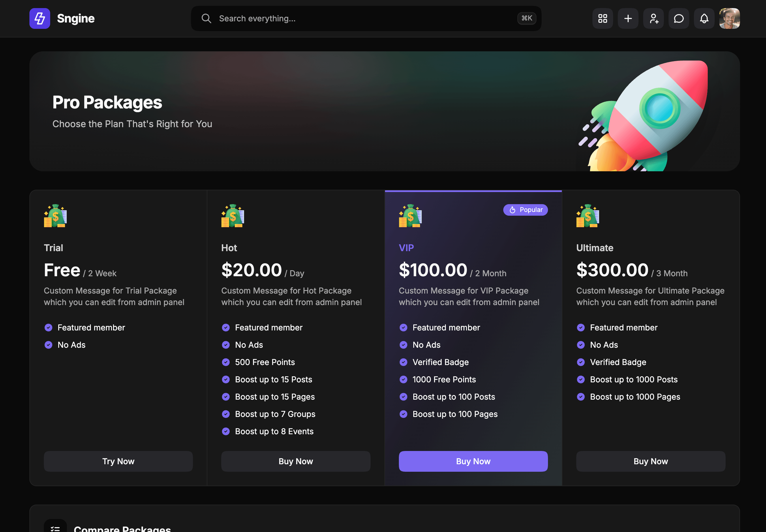The height and width of the screenshot is (532, 766).
Task: Click 'Choose the Plan That's Right for You'
Action: tap(132, 124)
